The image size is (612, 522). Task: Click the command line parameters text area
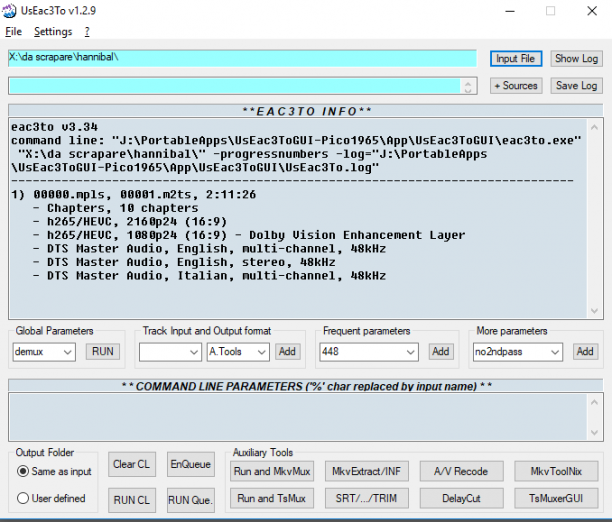[298, 417]
